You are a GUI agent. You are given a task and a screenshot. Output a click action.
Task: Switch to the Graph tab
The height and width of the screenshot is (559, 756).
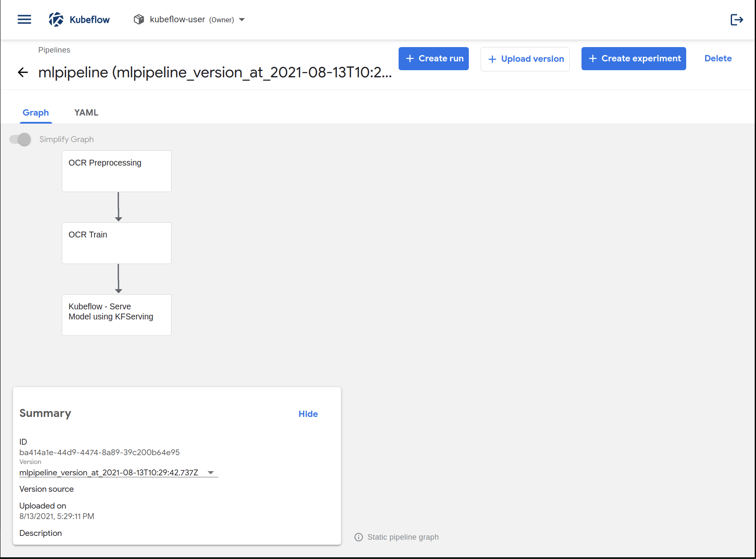click(x=36, y=113)
